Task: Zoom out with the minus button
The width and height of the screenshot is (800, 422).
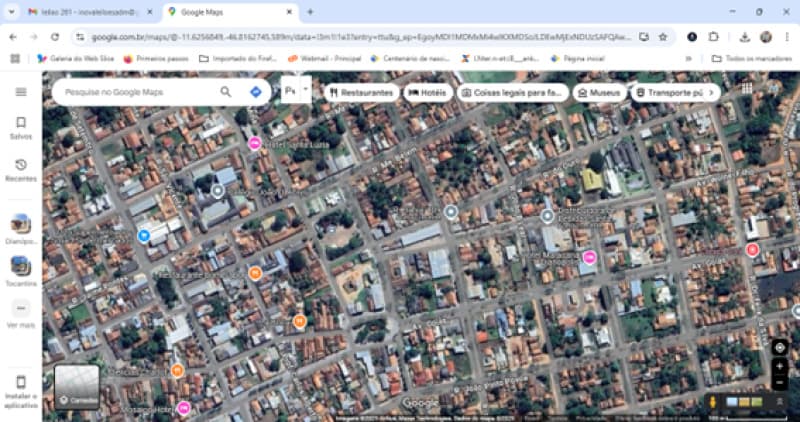Action: [x=780, y=383]
